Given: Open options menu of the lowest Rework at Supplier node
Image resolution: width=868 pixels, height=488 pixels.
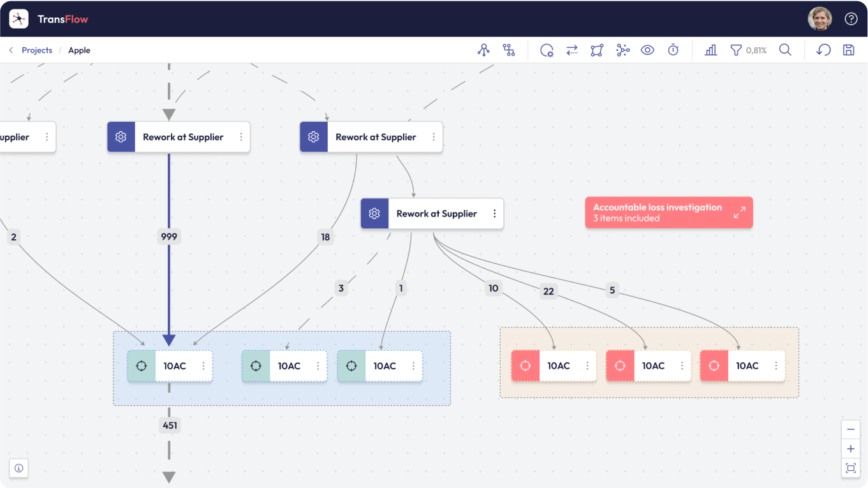Looking at the screenshot, I should point(494,214).
